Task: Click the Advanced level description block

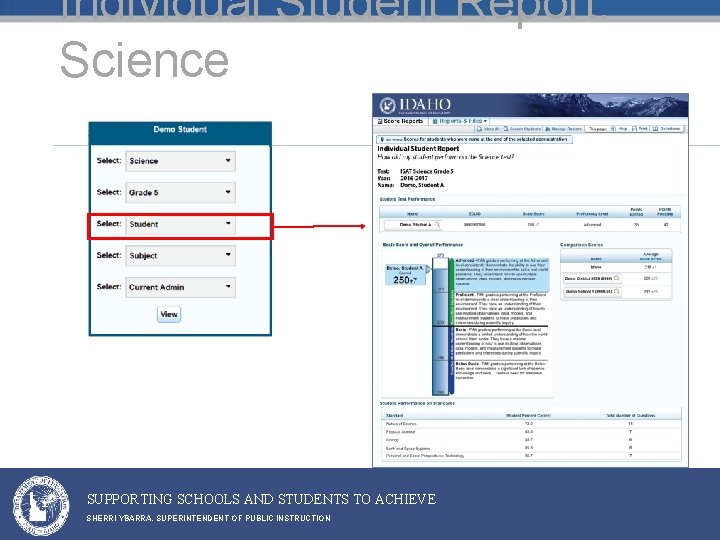Action: coord(502,273)
